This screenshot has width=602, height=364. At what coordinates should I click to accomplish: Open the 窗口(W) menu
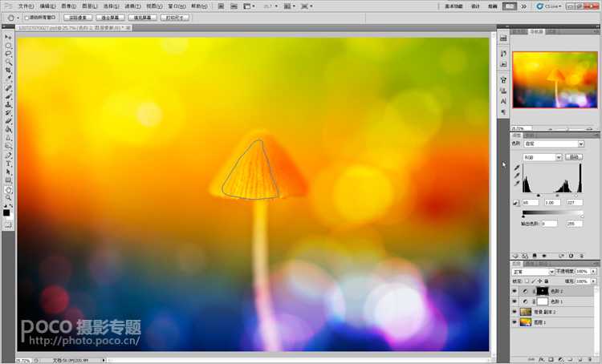(177, 6)
